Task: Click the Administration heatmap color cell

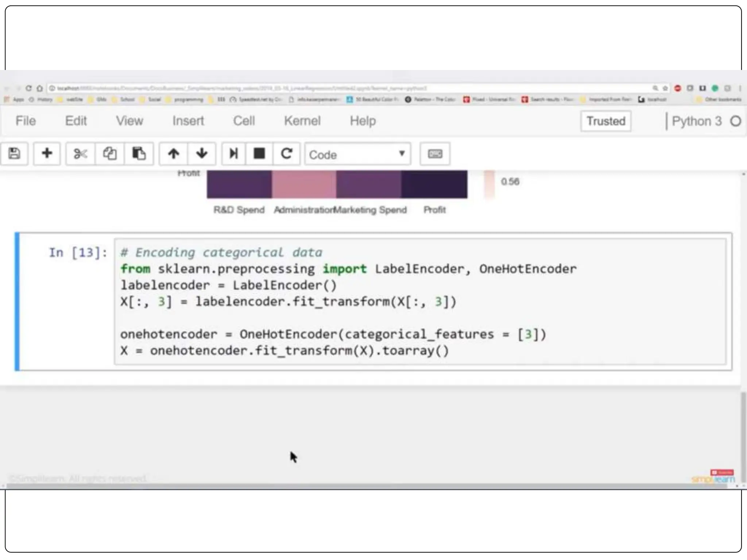Action: pos(304,184)
